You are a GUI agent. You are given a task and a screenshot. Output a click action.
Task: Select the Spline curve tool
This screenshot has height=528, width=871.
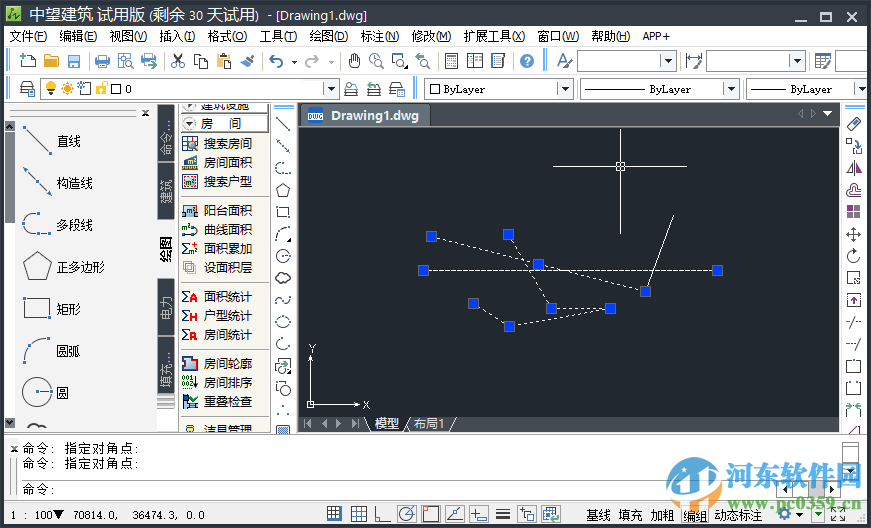click(283, 300)
